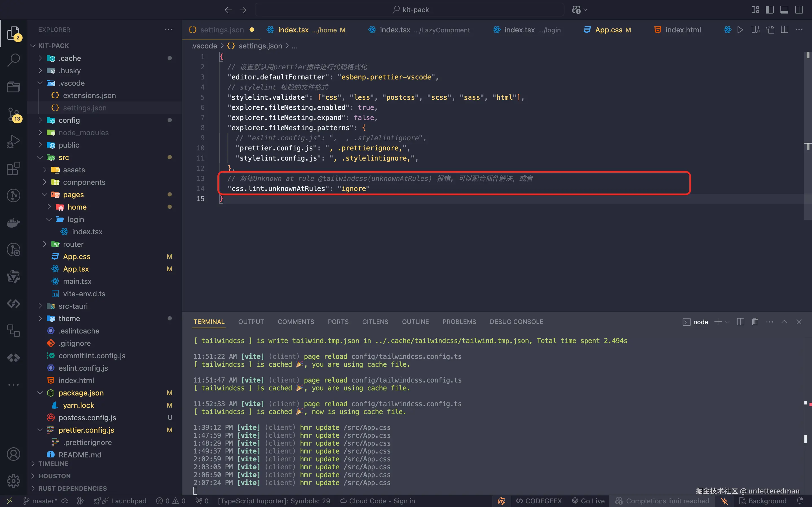Open Source Control view with 13 changes
812x507 pixels.
point(14,114)
